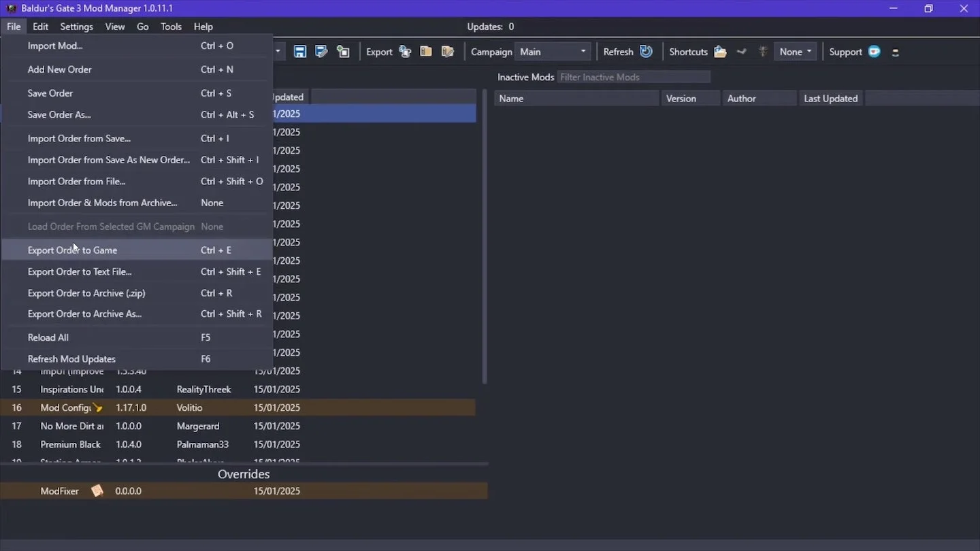The image size is (980, 551).
Task: Click the Save Order As icon
Action: [321, 52]
